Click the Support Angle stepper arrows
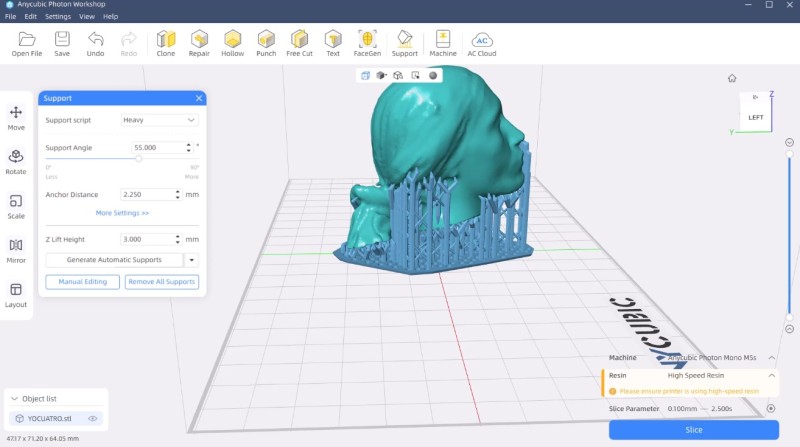Viewport: 800px width, 447px height. (189, 147)
